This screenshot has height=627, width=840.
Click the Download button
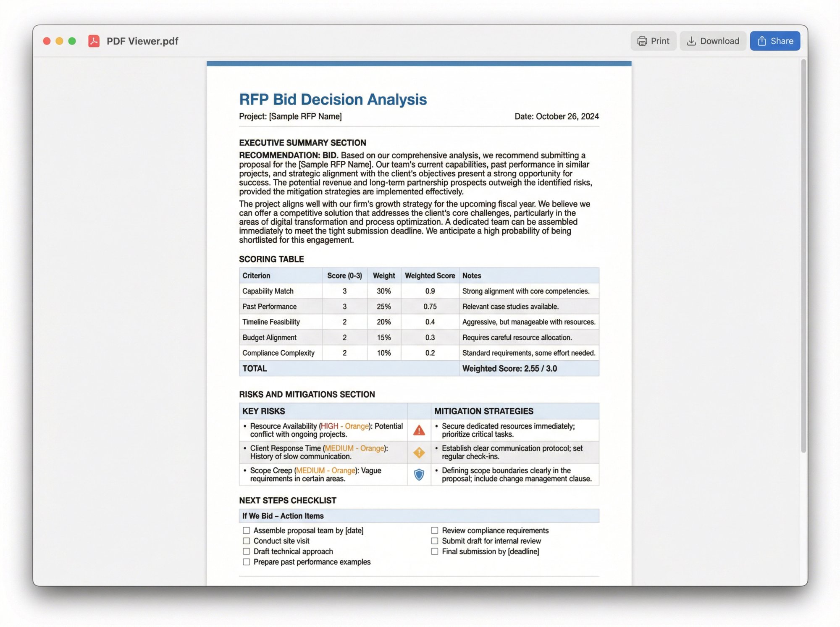[x=713, y=41]
